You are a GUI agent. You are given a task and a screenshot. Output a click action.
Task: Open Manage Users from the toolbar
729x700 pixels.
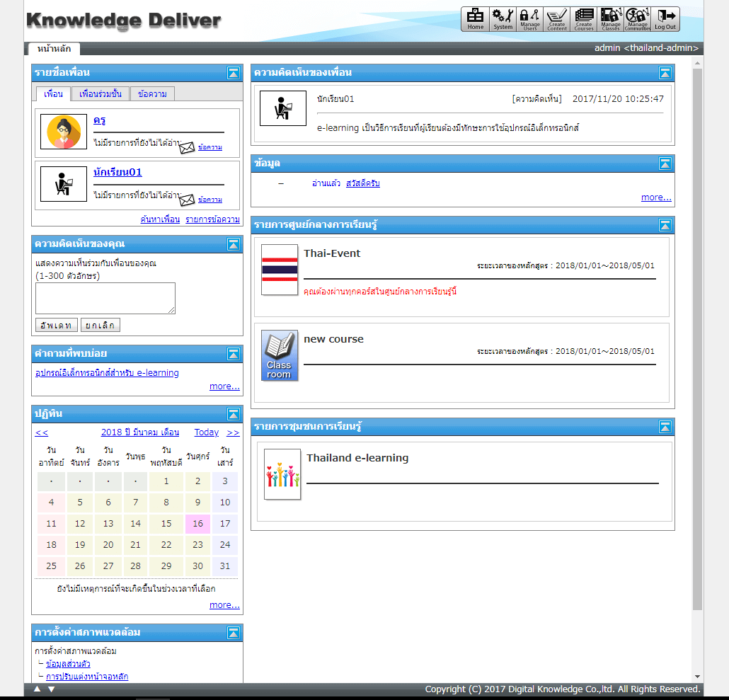pyautogui.click(x=529, y=19)
